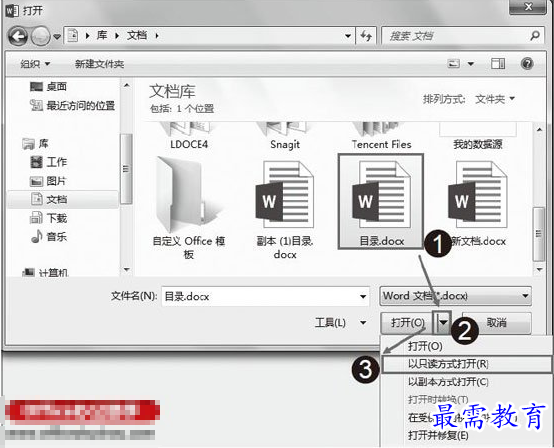Choose 以只读方式打开(R) from the menu
Viewport: 554px width, 448px height.
[467, 364]
